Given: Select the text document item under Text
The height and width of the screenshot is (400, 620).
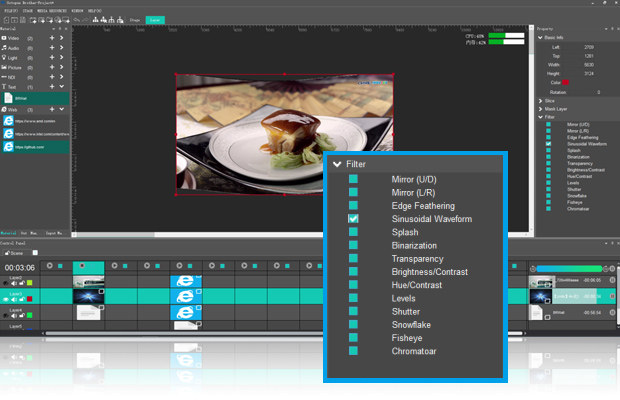Looking at the screenshot, I should pyautogui.click(x=35, y=98).
